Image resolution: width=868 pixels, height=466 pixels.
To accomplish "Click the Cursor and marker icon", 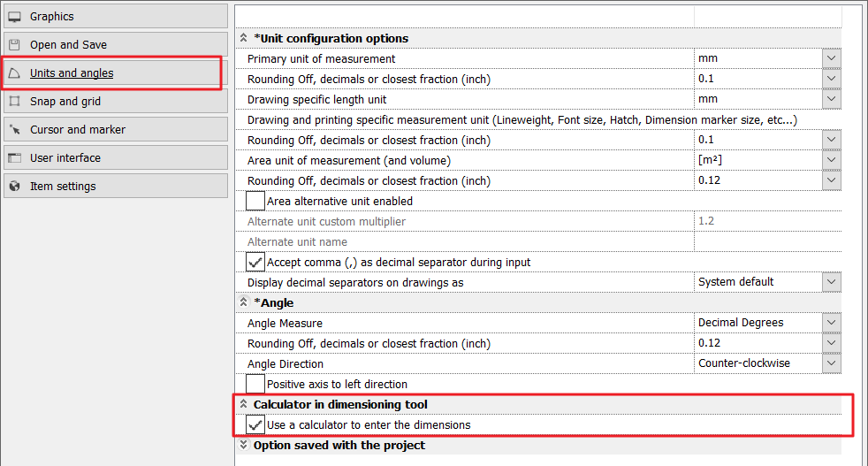I will click(x=14, y=130).
